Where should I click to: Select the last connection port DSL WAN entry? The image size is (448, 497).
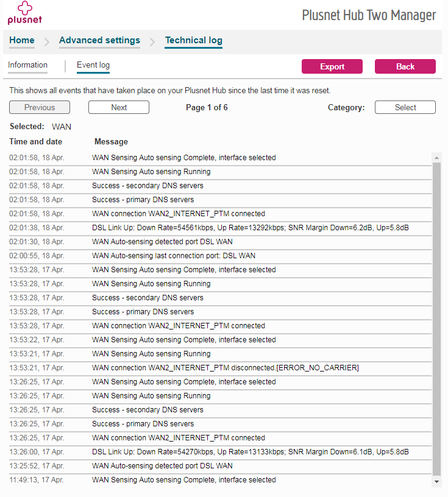pos(173,256)
